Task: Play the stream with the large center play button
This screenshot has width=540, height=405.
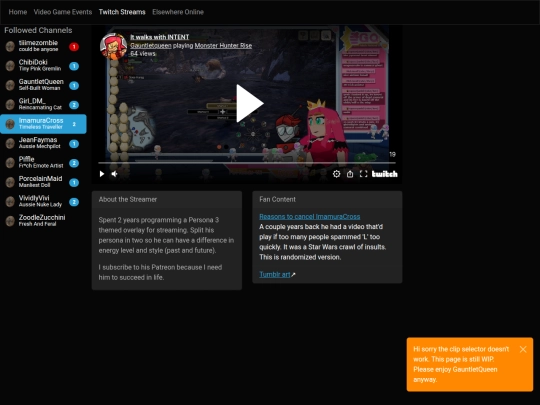Action: click(x=250, y=103)
